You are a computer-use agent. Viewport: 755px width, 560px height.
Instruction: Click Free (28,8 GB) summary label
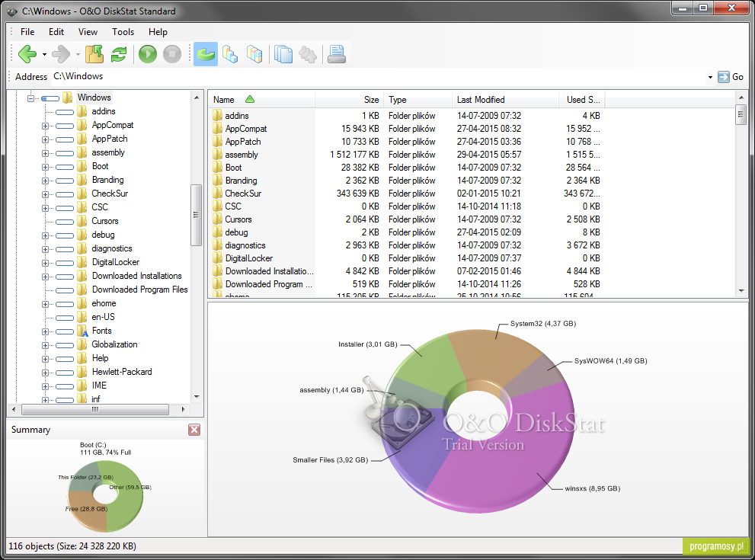click(x=87, y=509)
